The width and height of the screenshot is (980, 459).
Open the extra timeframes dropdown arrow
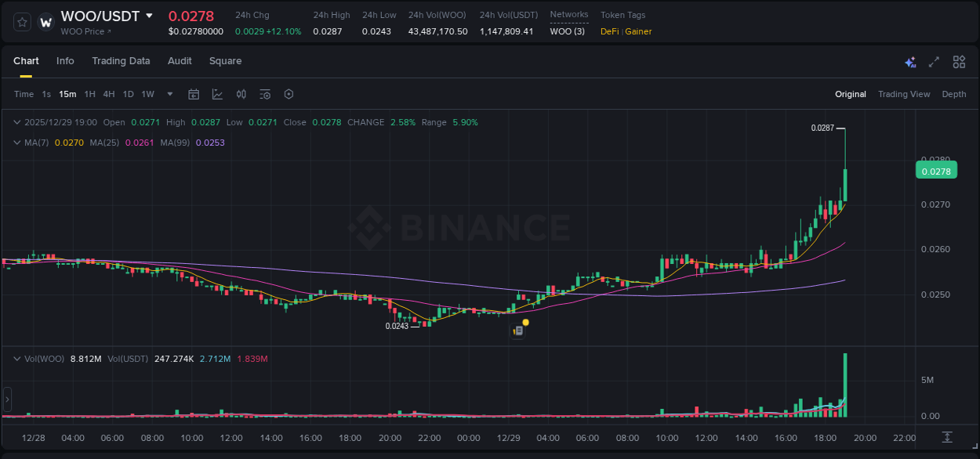[169, 94]
